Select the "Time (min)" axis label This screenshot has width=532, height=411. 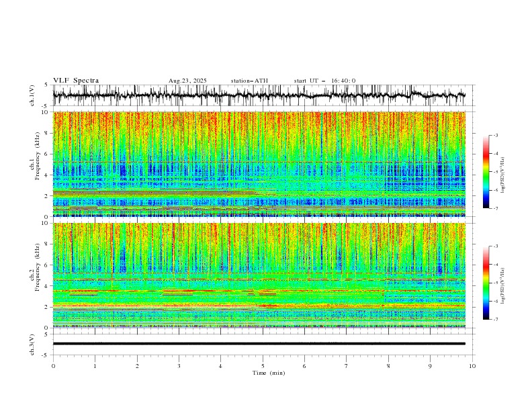coord(269,373)
